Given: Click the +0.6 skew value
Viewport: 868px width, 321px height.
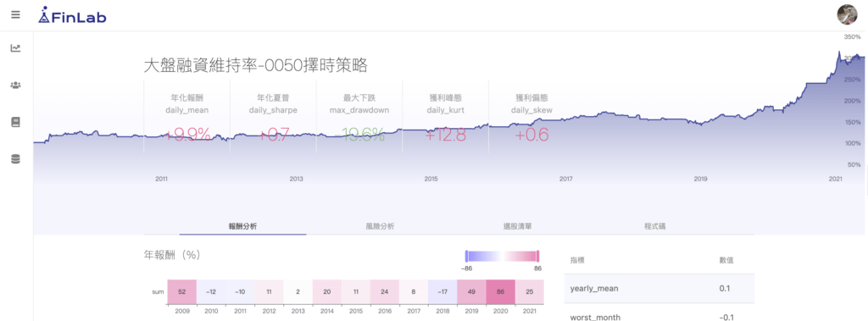Looking at the screenshot, I should click(x=531, y=135).
